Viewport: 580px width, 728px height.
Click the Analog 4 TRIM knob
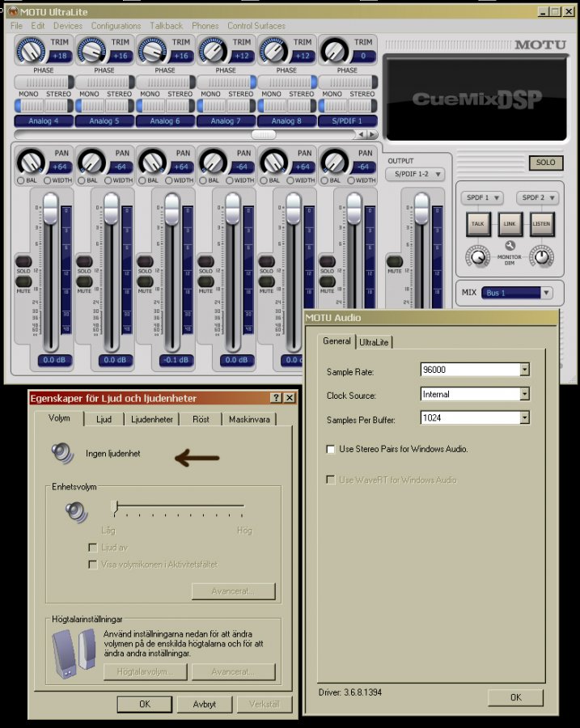(30, 50)
